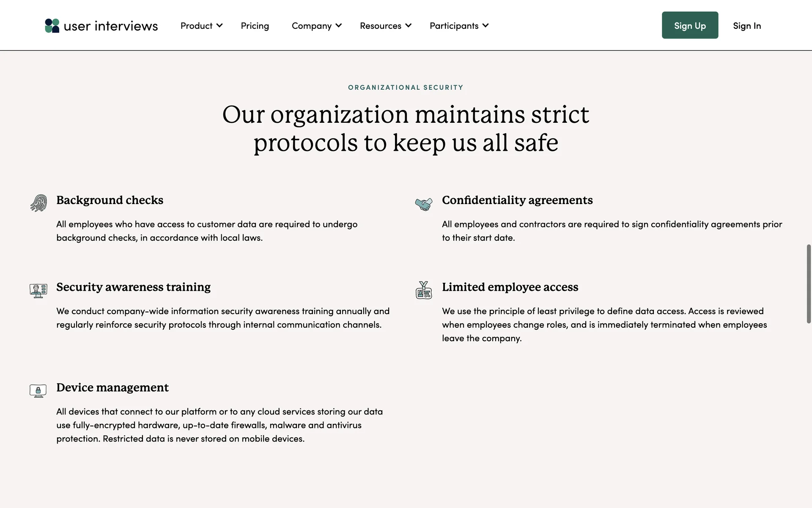
Task: Click the fingerprint Background checks icon
Action: 38,203
